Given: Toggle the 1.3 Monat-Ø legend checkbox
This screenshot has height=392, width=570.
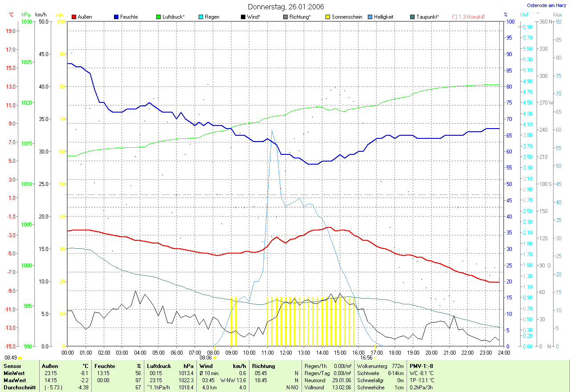Looking at the screenshot, I should tap(455, 17).
